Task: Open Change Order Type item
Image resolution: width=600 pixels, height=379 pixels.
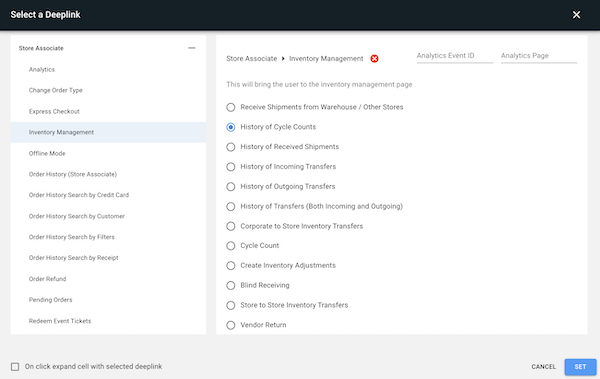Action: point(108,90)
